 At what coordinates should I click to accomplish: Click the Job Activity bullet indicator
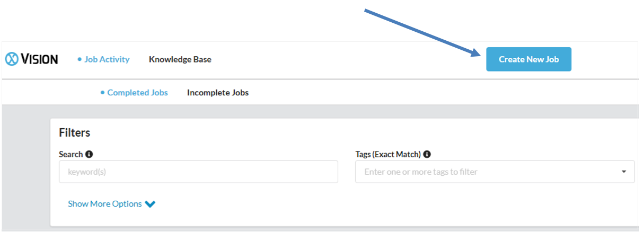click(80, 59)
